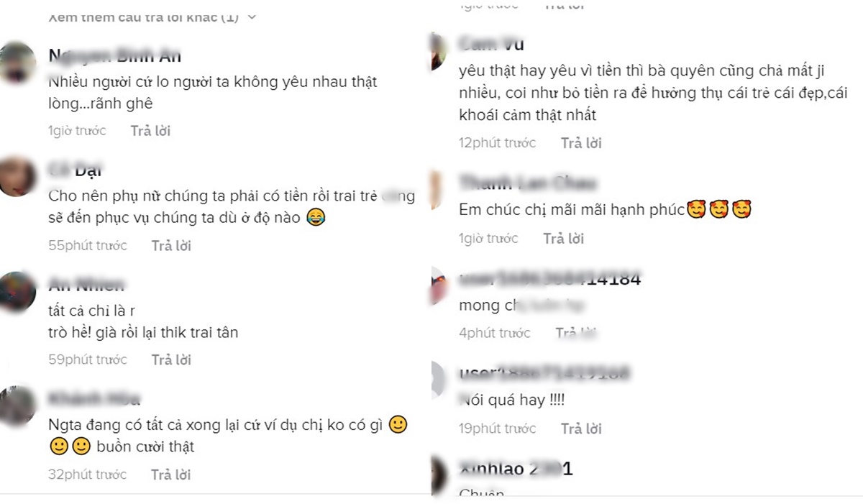Open the avatar beside the 'buồn cười thật' comment
This screenshot has width=863, height=504.
pyautogui.click(x=16, y=406)
